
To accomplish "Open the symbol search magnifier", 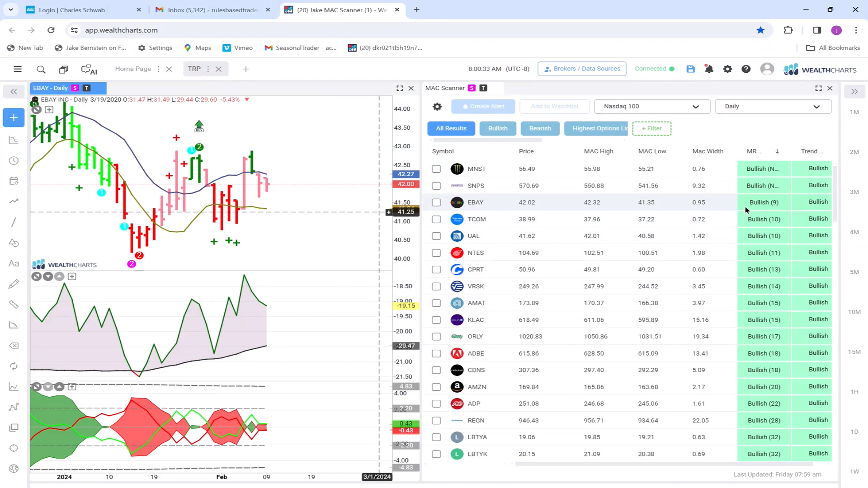I will pos(41,69).
